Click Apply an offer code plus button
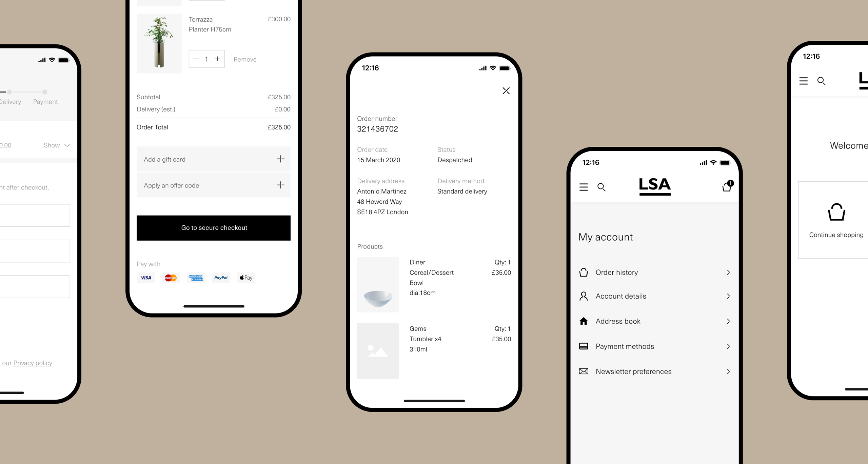Image resolution: width=868 pixels, height=464 pixels. pos(281,185)
